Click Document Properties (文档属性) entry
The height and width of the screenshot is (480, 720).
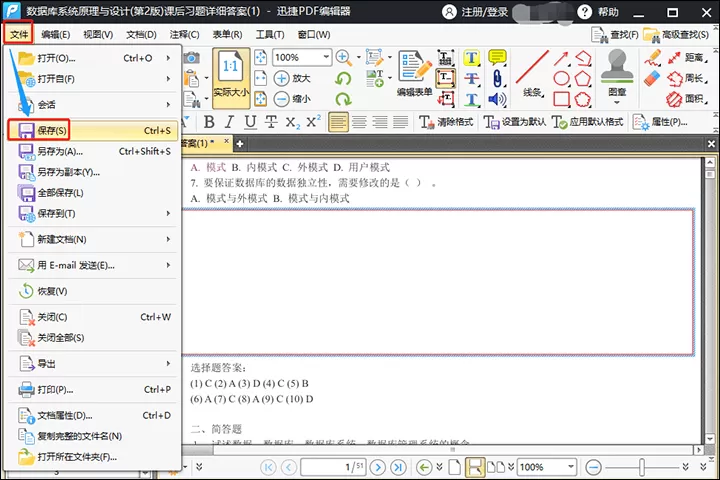coord(92,415)
